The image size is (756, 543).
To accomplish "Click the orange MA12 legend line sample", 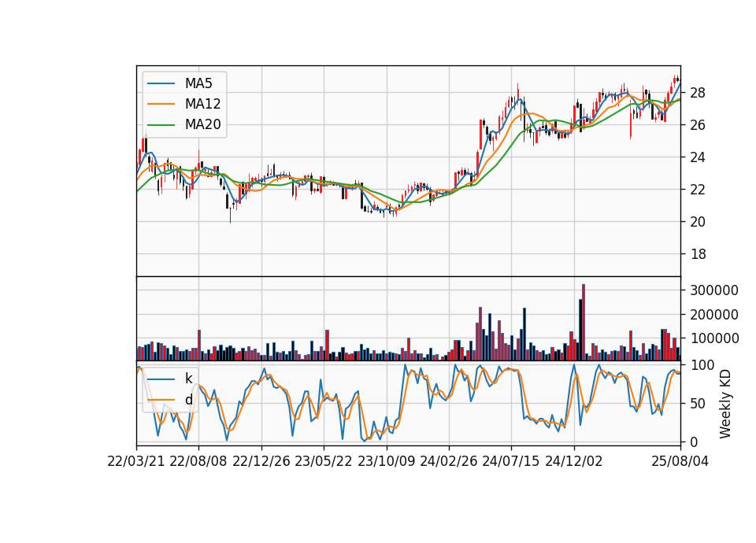I will click(x=161, y=104).
